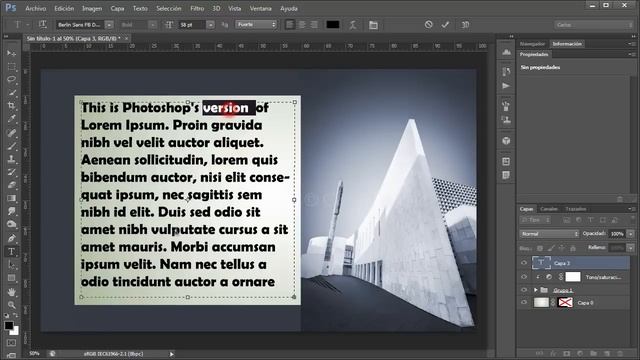
Task: Click the histogram panel icon
Action: 506,52
